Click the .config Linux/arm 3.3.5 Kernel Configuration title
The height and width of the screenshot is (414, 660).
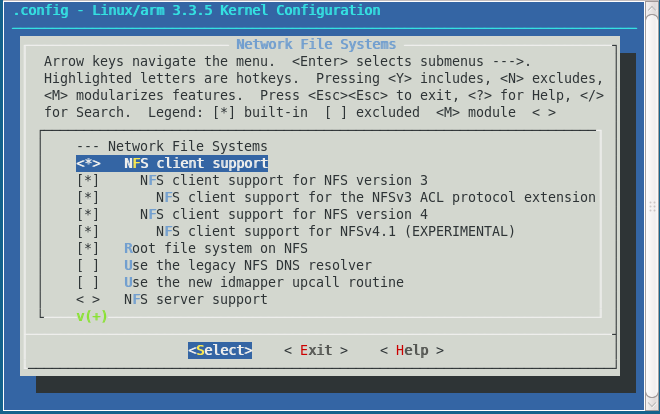(x=197, y=11)
